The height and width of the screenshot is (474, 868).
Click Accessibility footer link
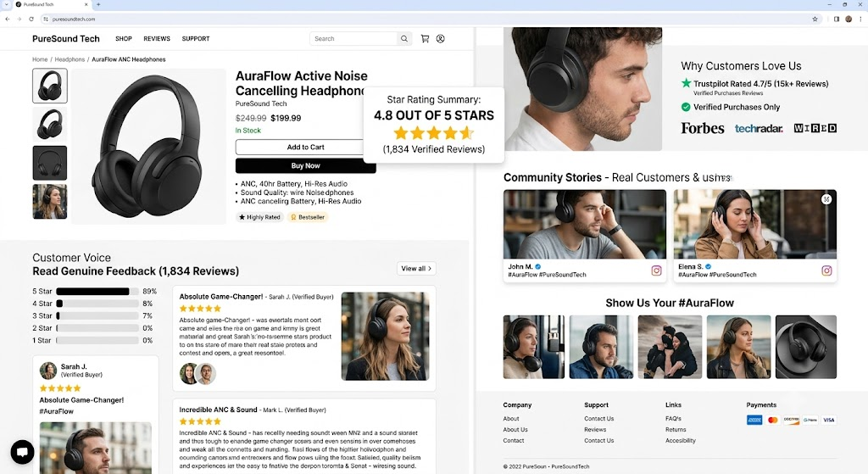click(681, 441)
